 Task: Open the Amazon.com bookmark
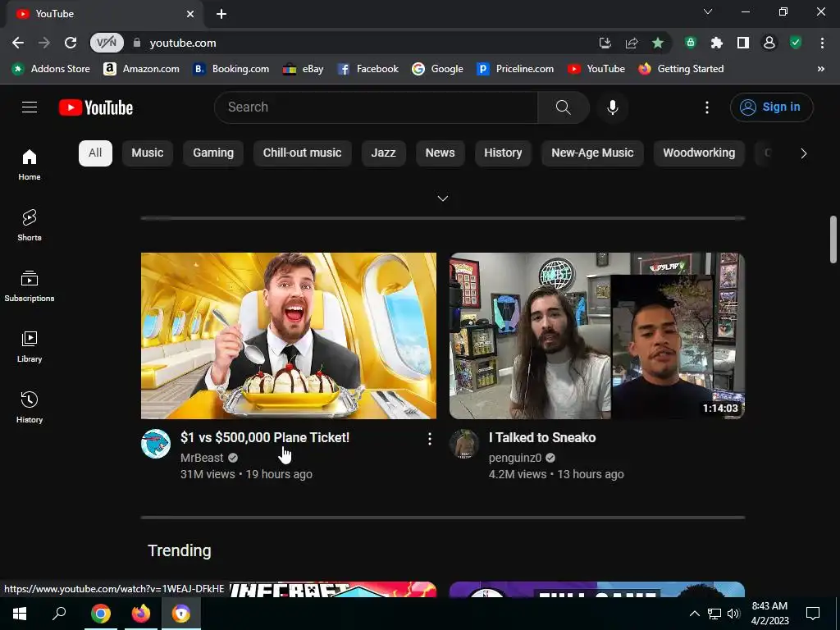pyautogui.click(x=142, y=69)
